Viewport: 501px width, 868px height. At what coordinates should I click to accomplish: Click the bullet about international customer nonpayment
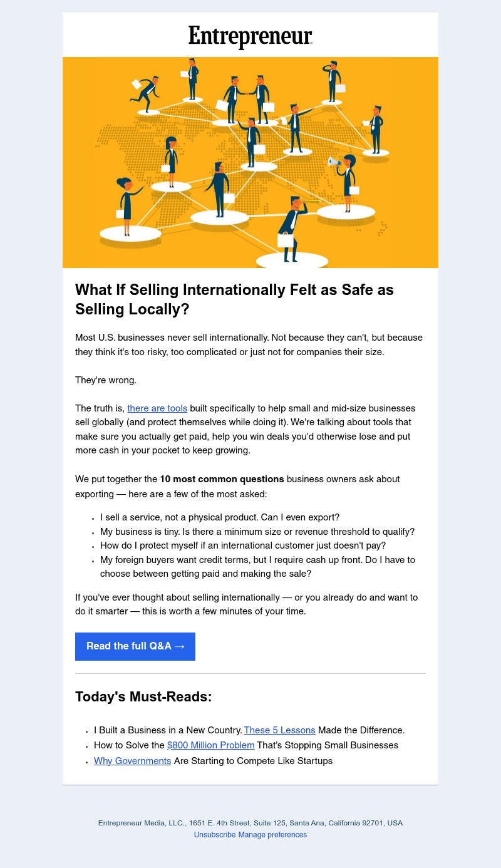coord(243,546)
